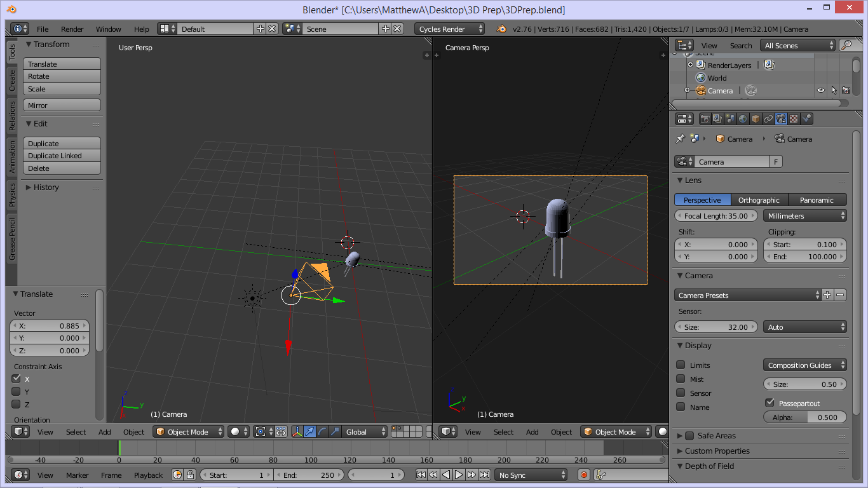Open the World properties tab (globe icon)

(x=743, y=119)
